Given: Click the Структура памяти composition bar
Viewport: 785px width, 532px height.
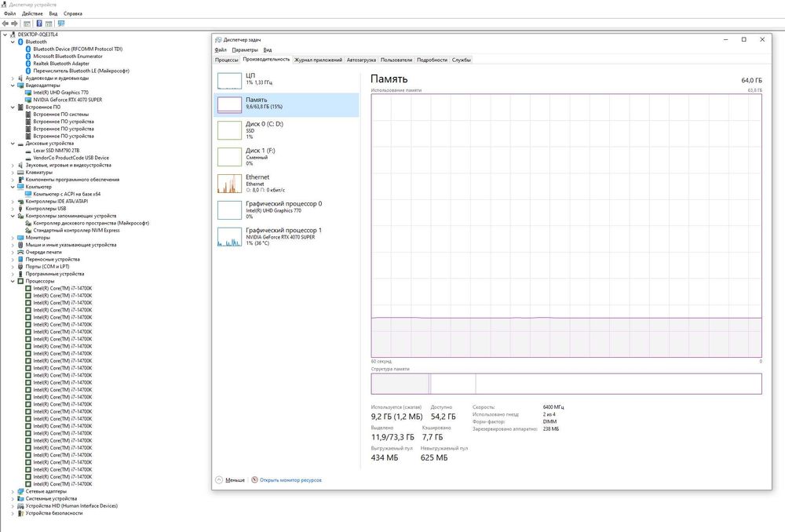Looking at the screenshot, I should [x=566, y=384].
